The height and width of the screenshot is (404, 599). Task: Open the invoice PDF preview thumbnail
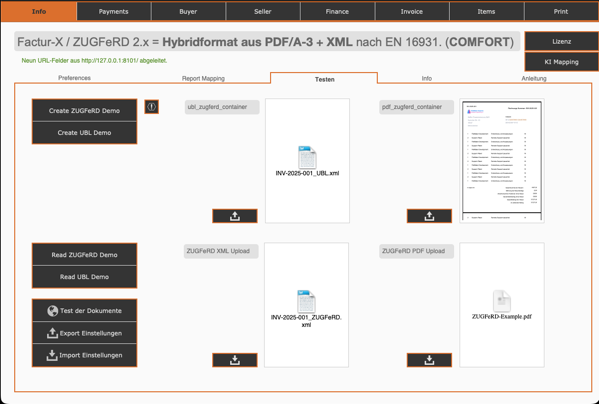pyautogui.click(x=502, y=161)
